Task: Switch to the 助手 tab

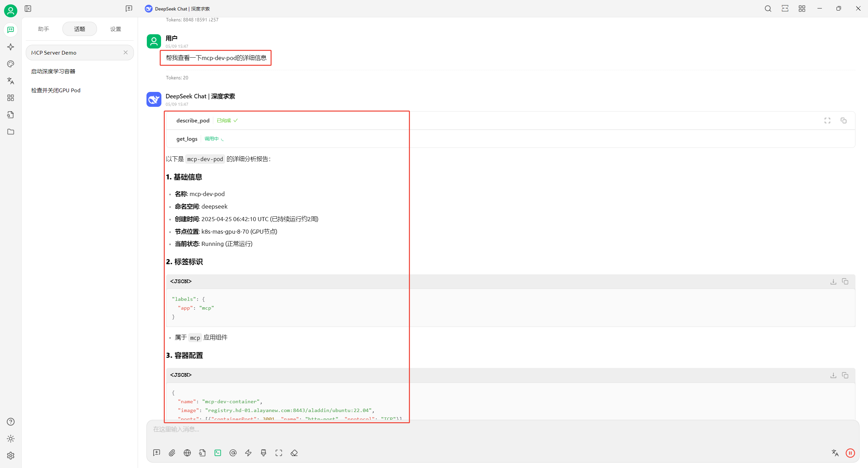Action: [43, 29]
